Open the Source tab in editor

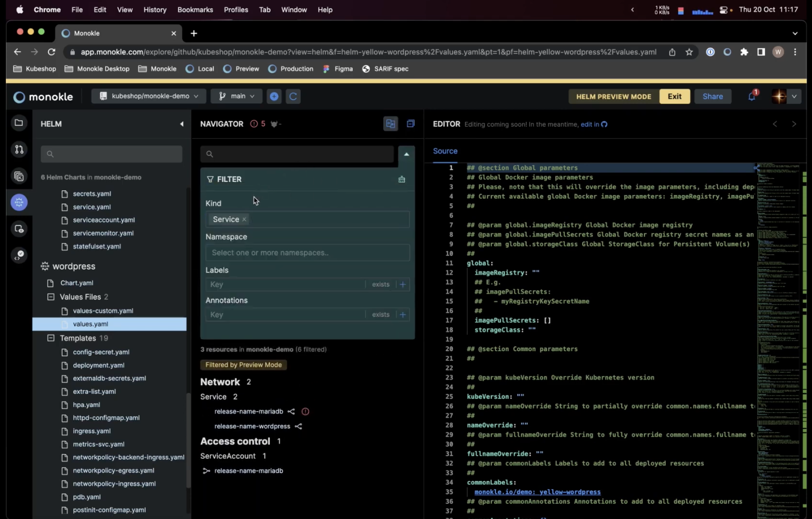click(445, 151)
